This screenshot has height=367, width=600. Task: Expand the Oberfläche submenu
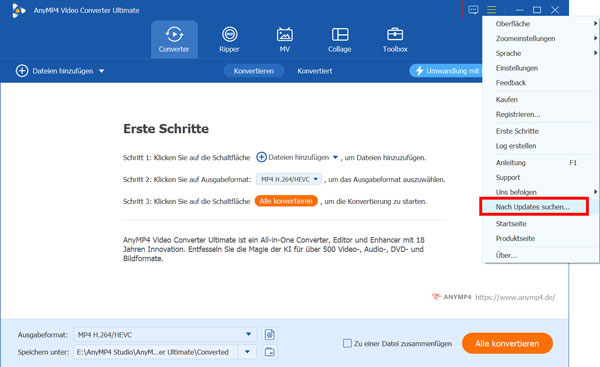[541, 24]
